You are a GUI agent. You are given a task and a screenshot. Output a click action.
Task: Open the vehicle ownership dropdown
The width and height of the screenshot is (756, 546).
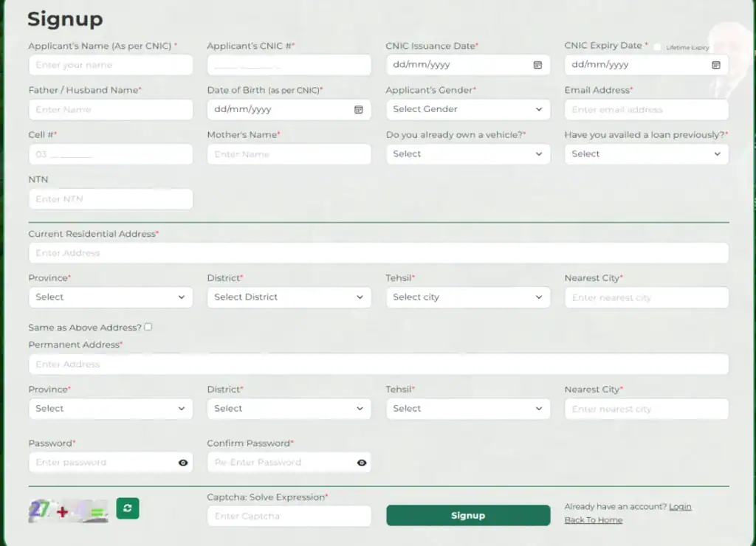click(467, 154)
